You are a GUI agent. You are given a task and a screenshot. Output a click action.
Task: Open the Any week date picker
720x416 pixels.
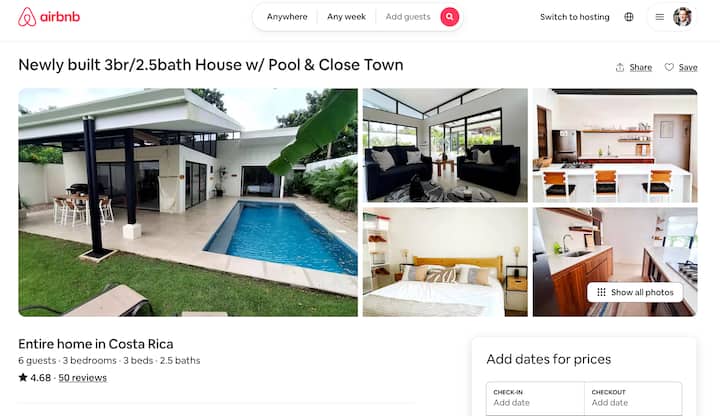[x=346, y=17]
